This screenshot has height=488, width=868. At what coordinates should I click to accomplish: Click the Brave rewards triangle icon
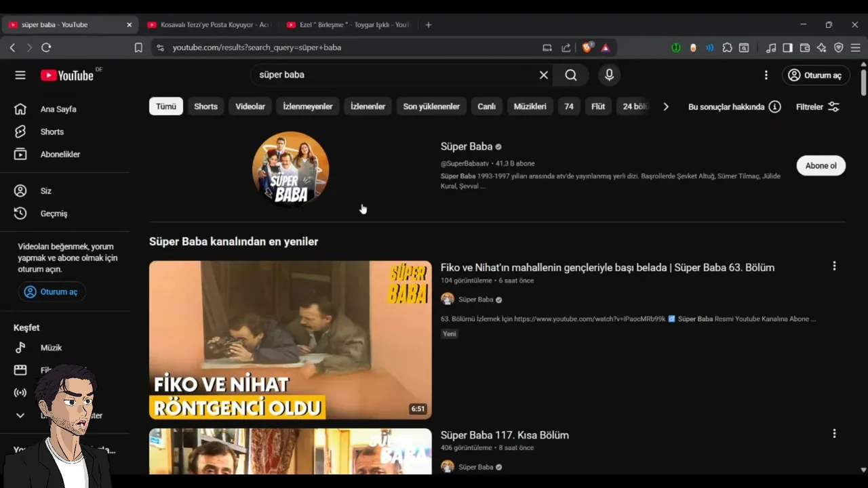(x=606, y=47)
